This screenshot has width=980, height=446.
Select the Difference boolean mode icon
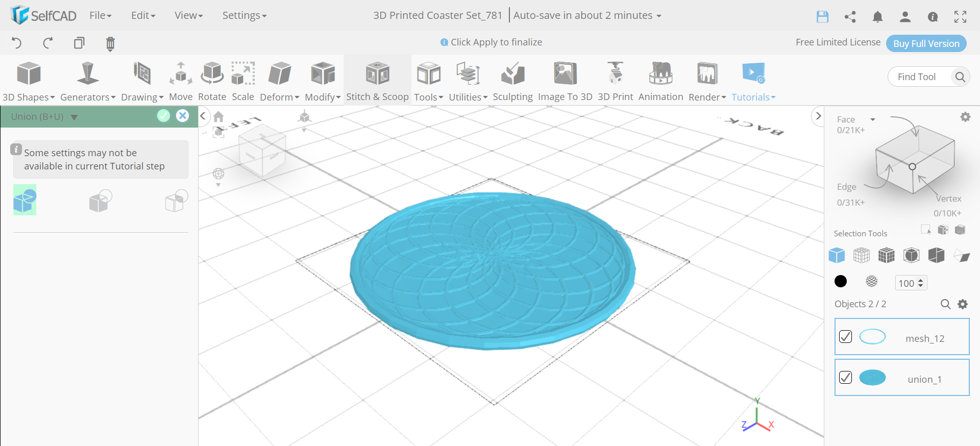tap(101, 201)
